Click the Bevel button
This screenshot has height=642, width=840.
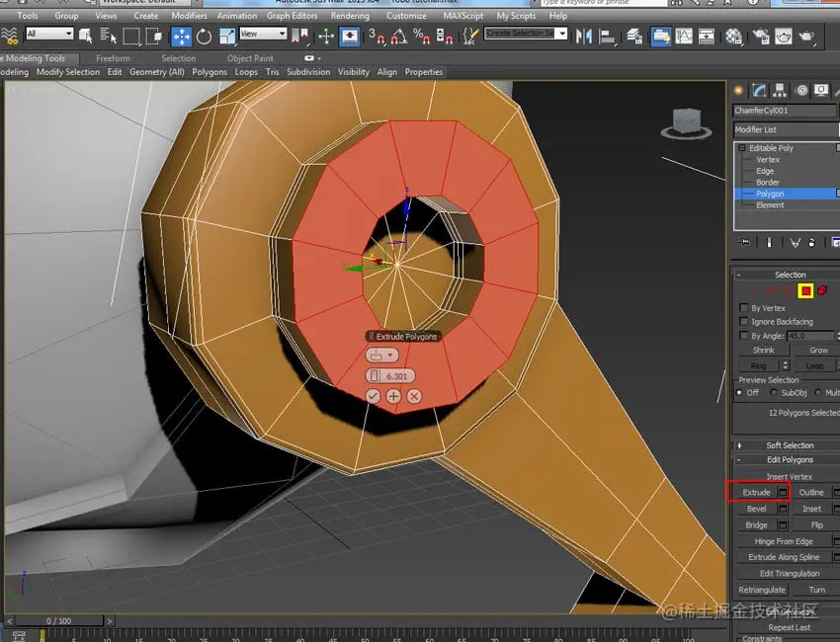click(x=756, y=509)
